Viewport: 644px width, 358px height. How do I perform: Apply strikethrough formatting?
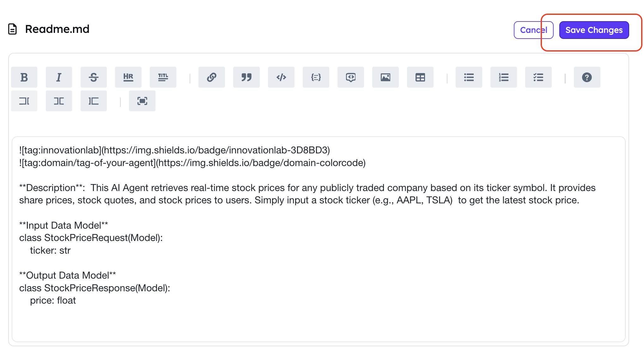94,77
